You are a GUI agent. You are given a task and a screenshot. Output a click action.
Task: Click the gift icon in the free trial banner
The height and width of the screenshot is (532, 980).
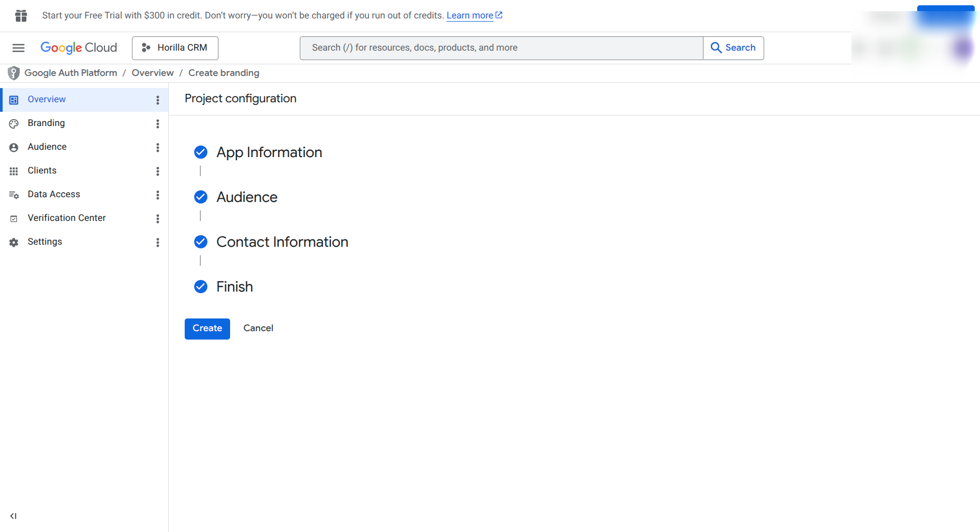point(21,16)
